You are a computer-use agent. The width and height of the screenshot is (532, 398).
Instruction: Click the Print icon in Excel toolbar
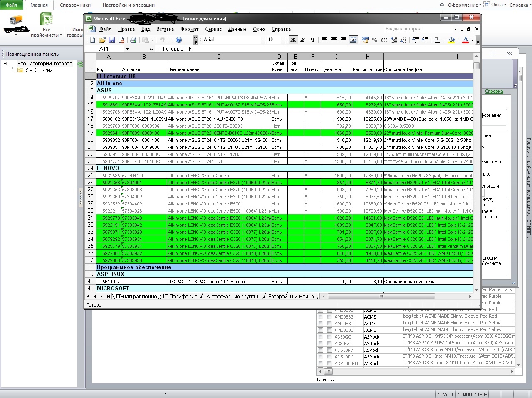coord(133,40)
